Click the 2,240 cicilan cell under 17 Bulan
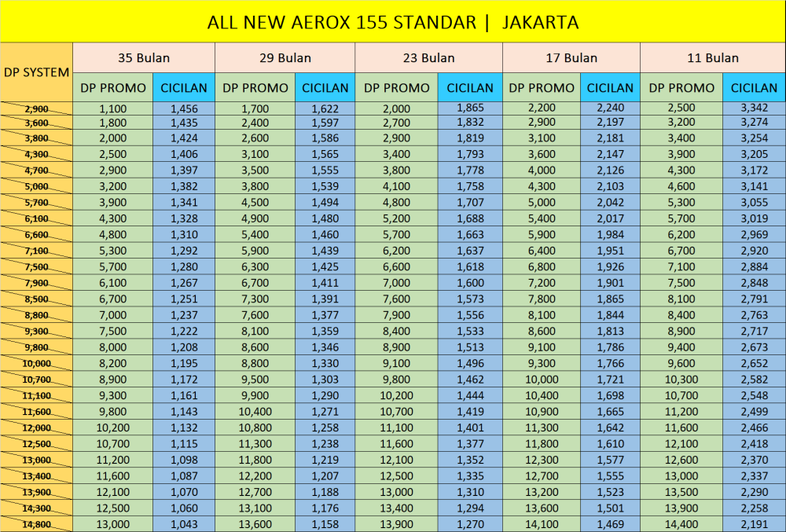 click(x=610, y=108)
